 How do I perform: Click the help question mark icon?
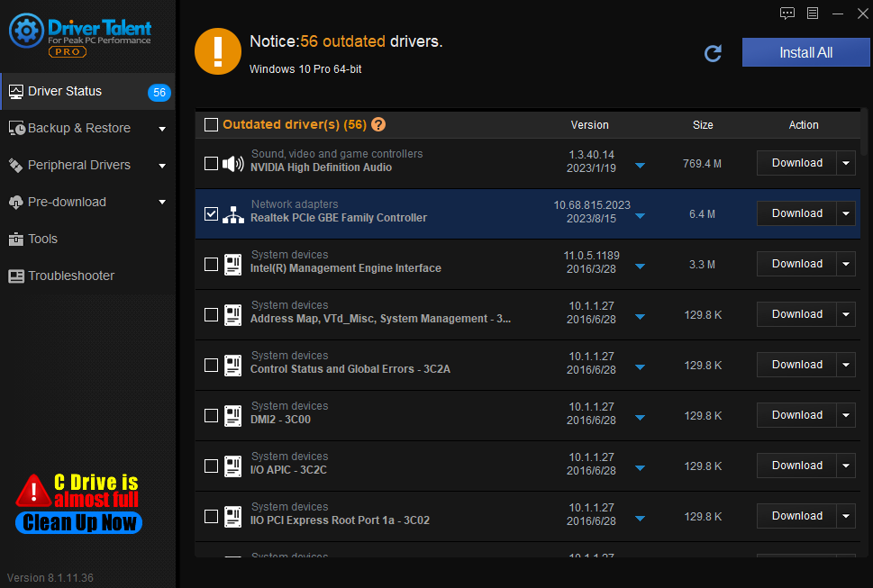(x=378, y=124)
